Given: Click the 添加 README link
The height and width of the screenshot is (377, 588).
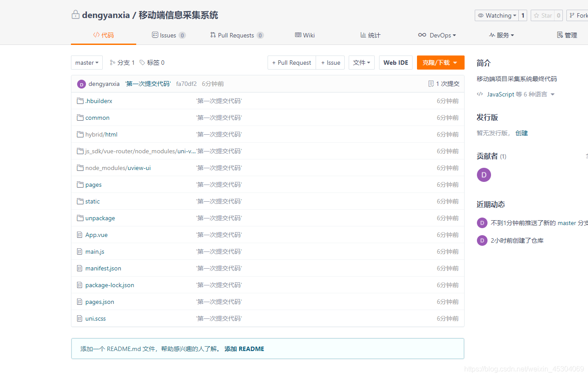Looking at the screenshot, I should (244, 349).
